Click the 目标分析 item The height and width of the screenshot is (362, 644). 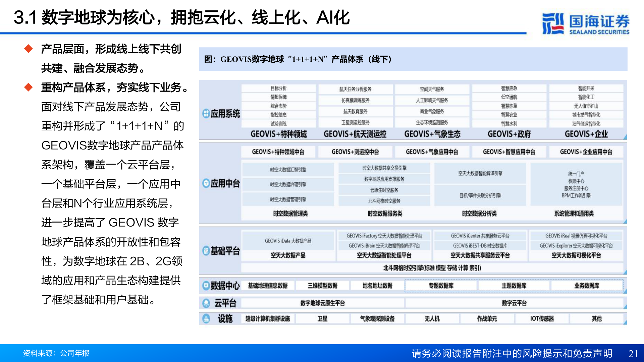click(278, 88)
